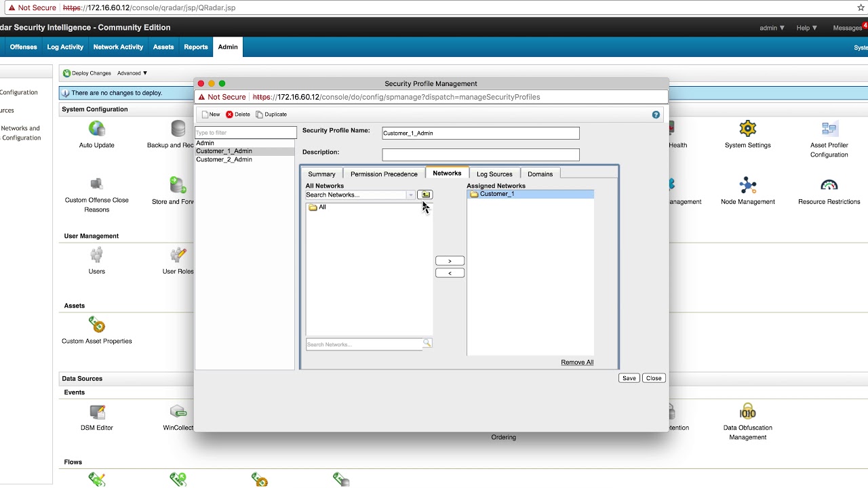This screenshot has width=868, height=488.
Task: Open the Assets main tab
Action: (x=163, y=47)
